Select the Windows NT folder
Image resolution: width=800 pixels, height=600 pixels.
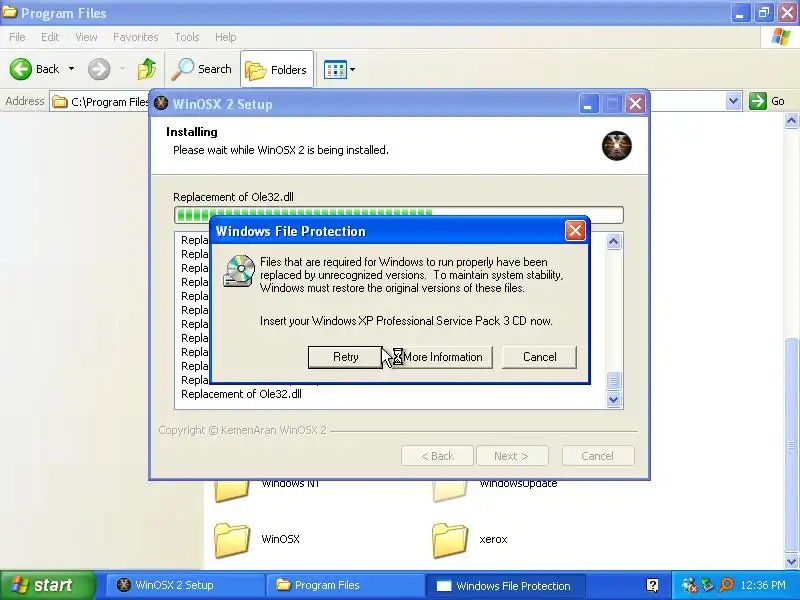click(x=267, y=490)
